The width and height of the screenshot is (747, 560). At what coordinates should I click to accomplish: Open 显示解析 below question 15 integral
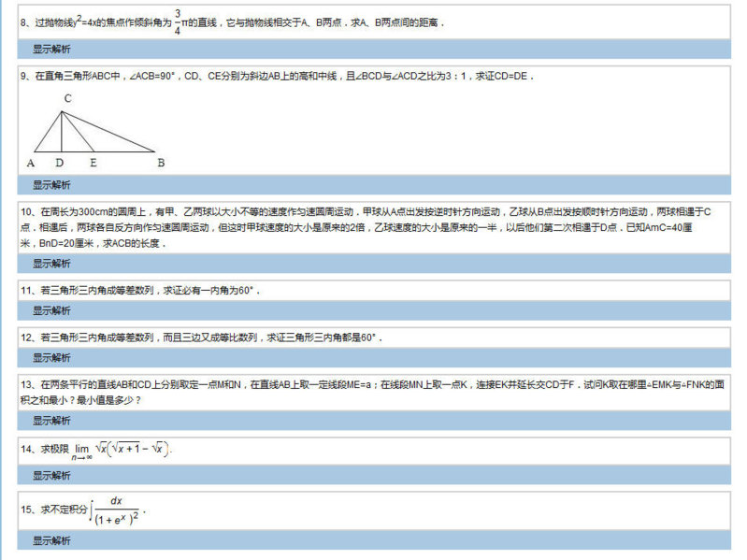point(51,540)
